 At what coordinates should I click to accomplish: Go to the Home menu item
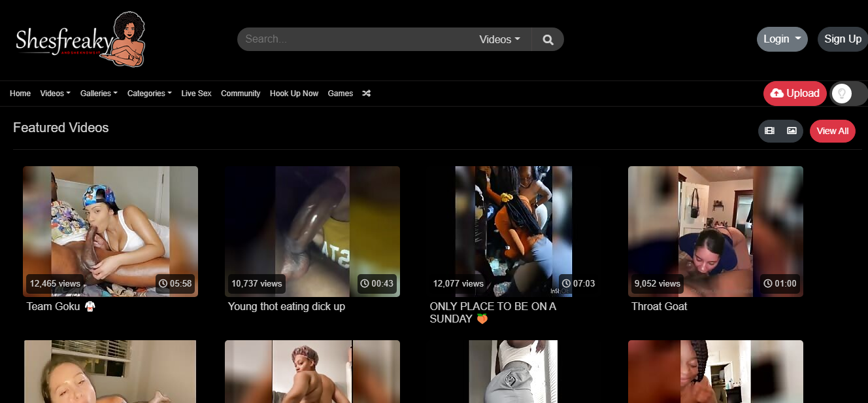point(20,94)
